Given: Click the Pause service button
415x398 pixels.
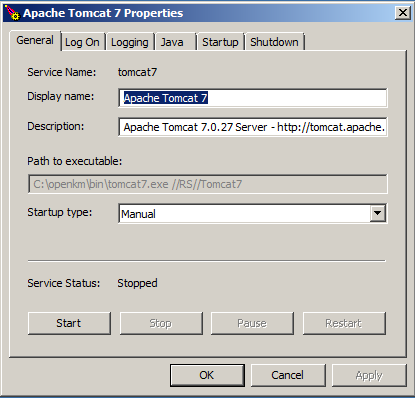Looking at the screenshot, I should click(x=252, y=323).
